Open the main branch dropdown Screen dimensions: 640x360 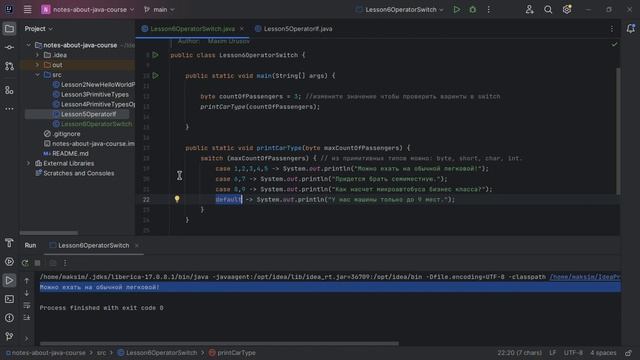click(x=159, y=9)
